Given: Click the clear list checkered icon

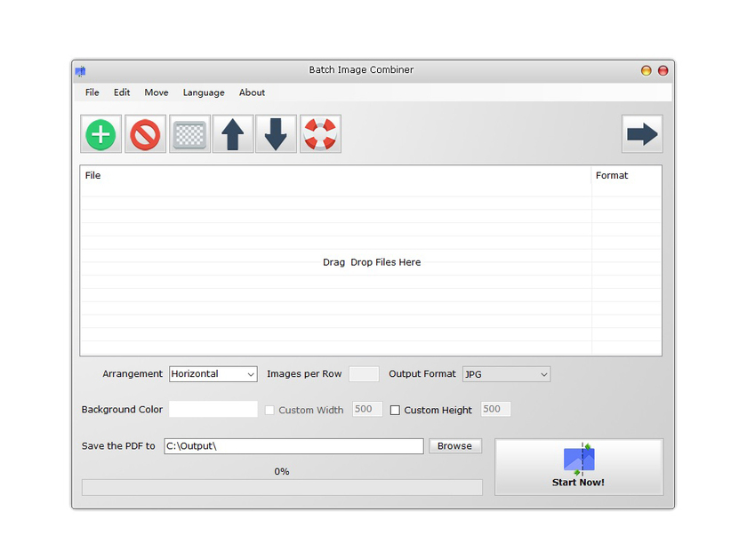Looking at the screenshot, I should [x=189, y=134].
